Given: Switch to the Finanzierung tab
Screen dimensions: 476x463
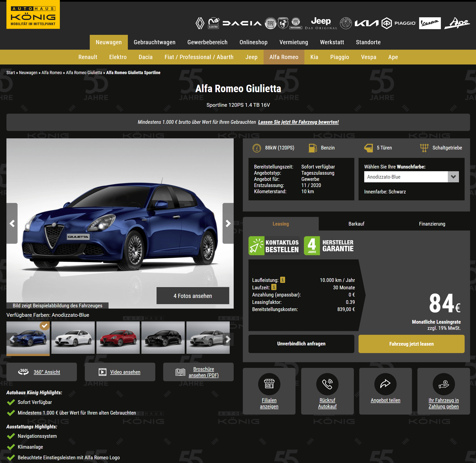Looking at the screenshot, I should coord(432,224).
